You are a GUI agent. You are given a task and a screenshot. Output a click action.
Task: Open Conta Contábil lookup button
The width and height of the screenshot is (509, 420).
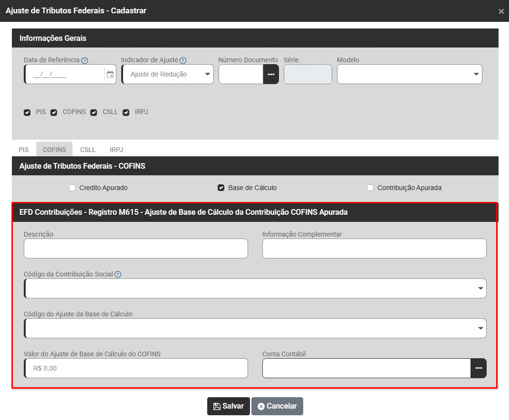pyautogui.click(x=479, y=368)
